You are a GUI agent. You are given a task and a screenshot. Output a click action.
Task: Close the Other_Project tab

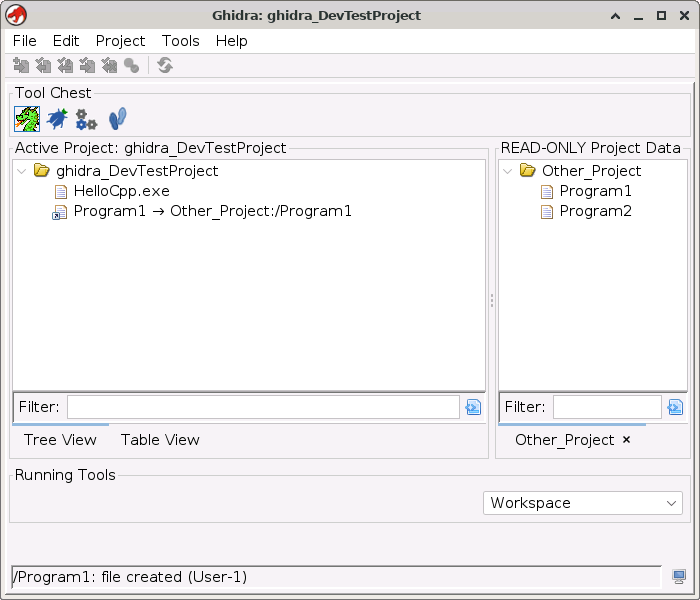click(x=626, y=440)
